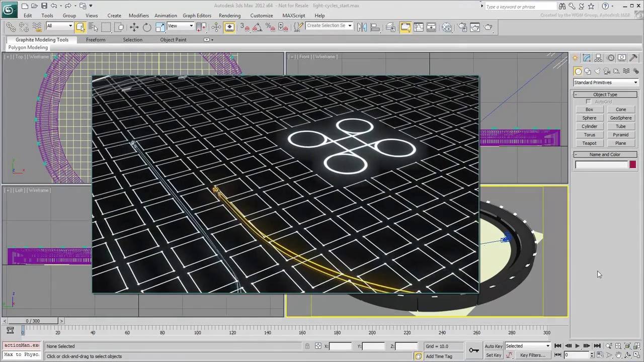Play the animation
This screenshot has width=644, height=362.
coord(577,346)
